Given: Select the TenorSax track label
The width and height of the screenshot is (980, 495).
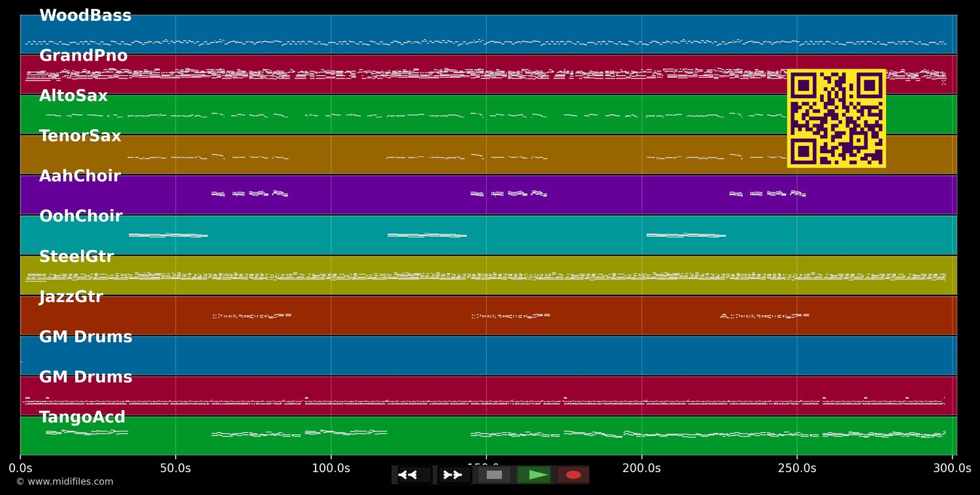Looking at the screenshot, I should tap(80, 136).
